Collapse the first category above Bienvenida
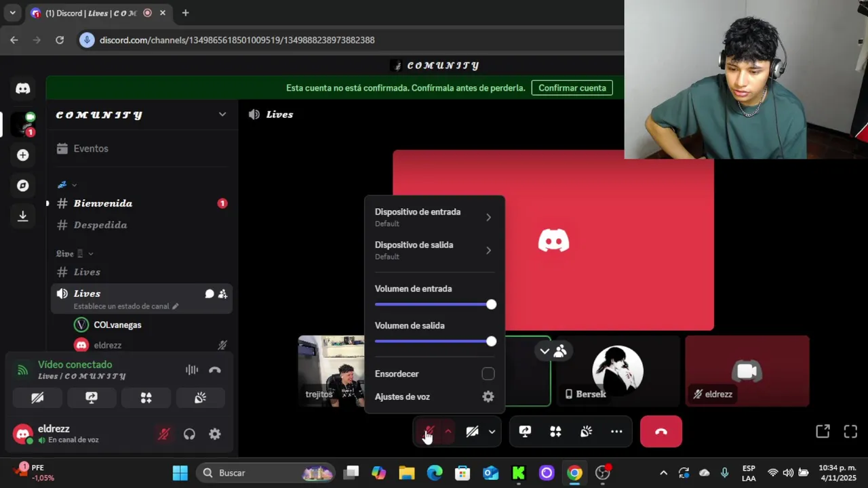This screenshot has height=488, width=868. [x=74, y=185]
